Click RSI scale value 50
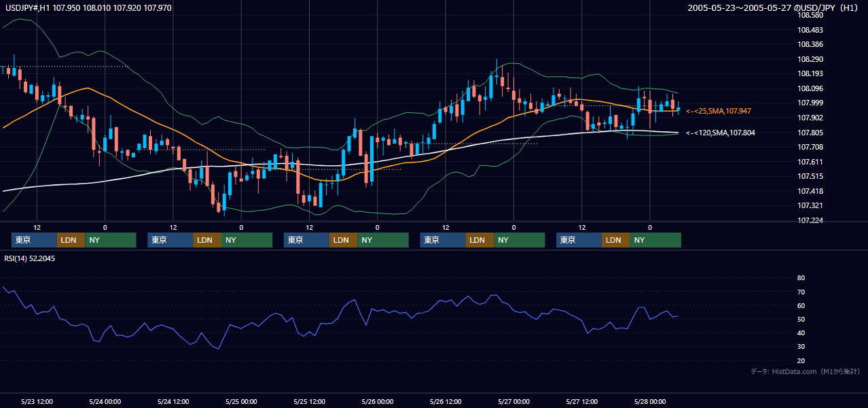 click(x=801, y=319)
